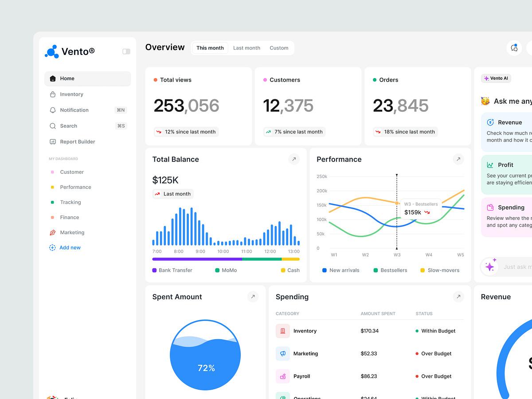532x399 pixels.
Task: Open the Performance chart in expanded view
Action: [x=458, y=159]
